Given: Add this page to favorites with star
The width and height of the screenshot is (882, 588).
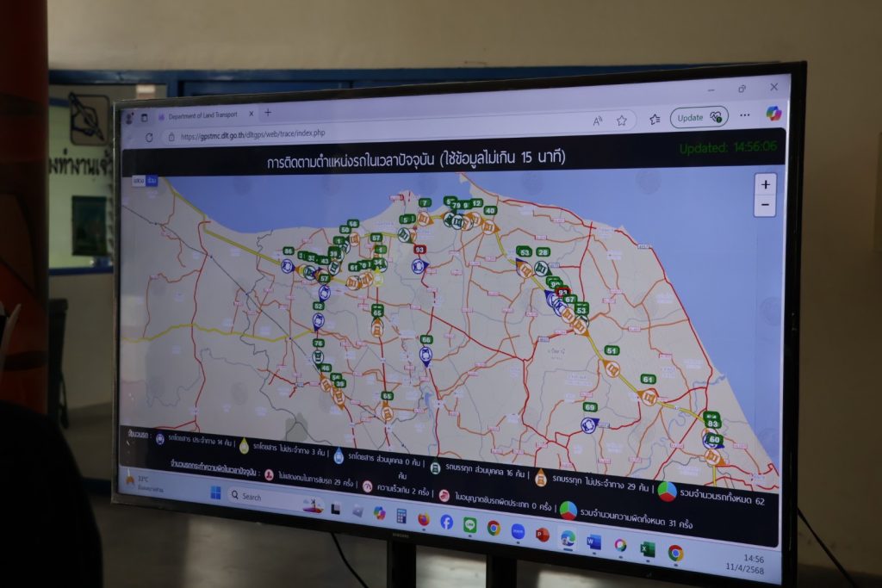Looking at the screenshot, I should pyautogui.click(x=621, y=121).
